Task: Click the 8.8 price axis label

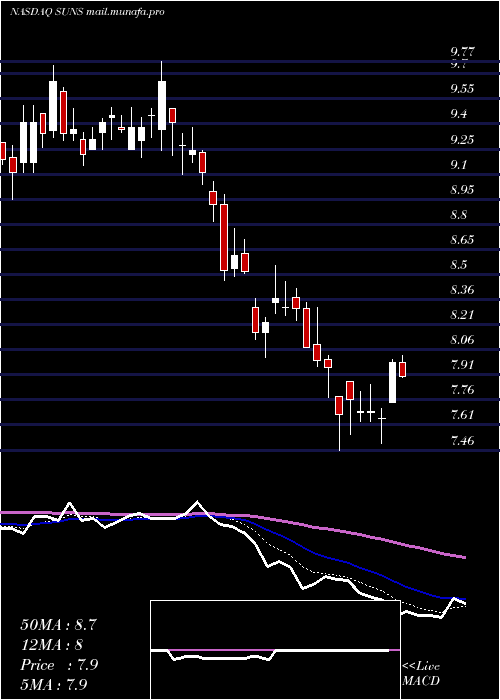Action: tap(459, 215)
